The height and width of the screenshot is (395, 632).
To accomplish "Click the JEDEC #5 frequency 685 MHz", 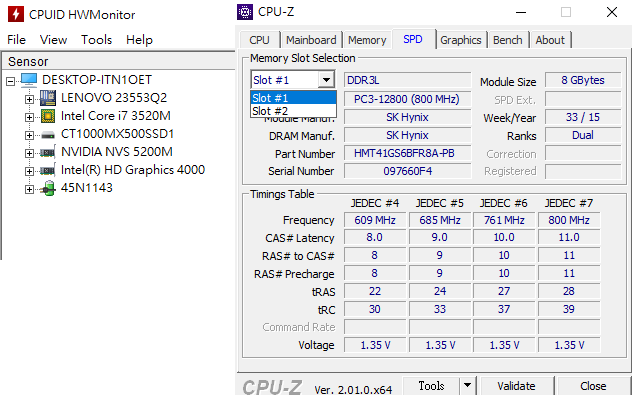I will pyautogui.click(x=440, y=220).
